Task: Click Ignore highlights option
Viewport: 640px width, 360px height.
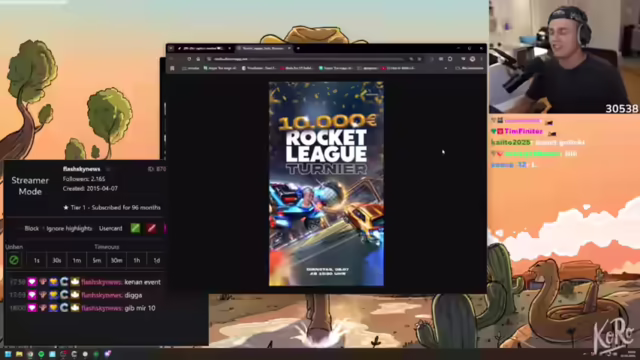Action: (x=69, y=229)
